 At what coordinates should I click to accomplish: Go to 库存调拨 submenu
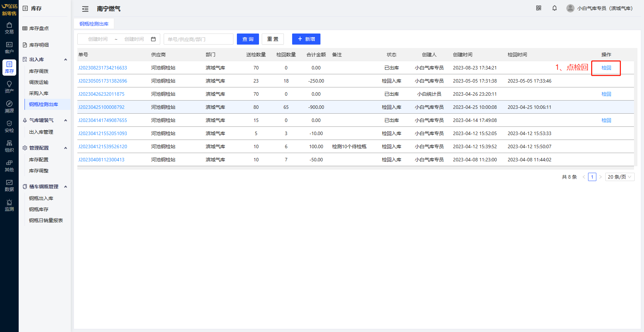39,71
